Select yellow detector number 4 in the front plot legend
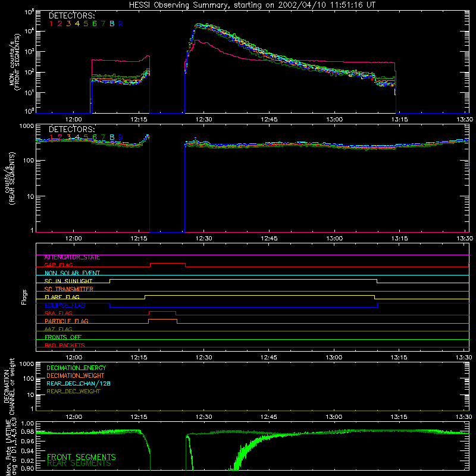Image resolution: width=476 pixels, height=476 pixels. 77,24
